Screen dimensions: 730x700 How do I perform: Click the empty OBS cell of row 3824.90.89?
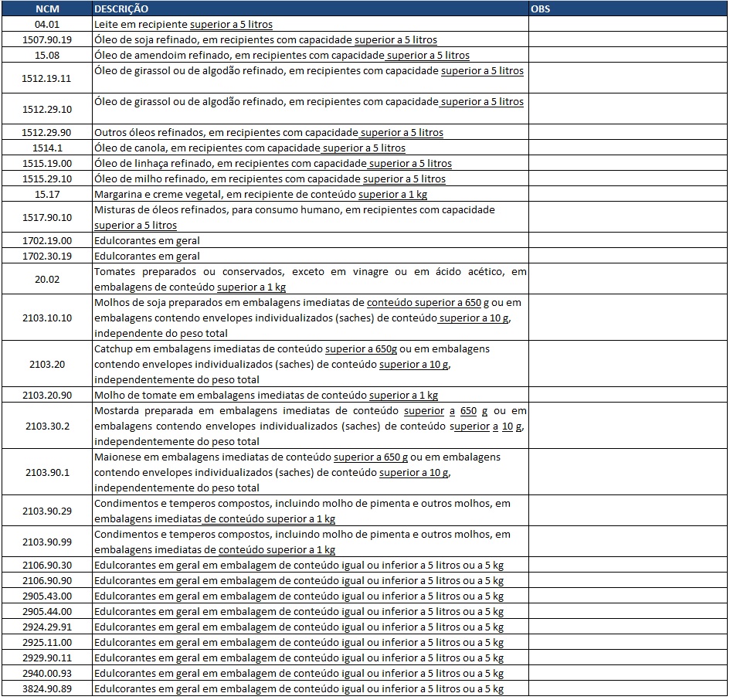628,688
